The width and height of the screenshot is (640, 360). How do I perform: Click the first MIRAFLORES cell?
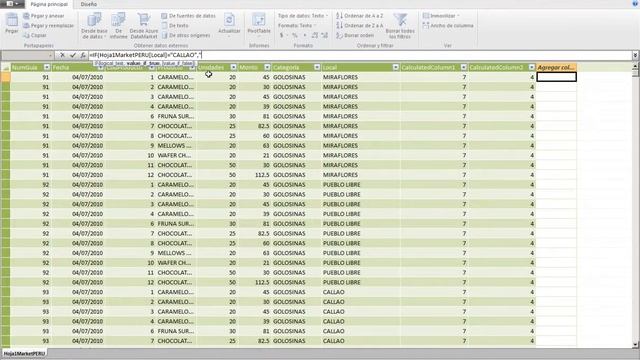360,77
